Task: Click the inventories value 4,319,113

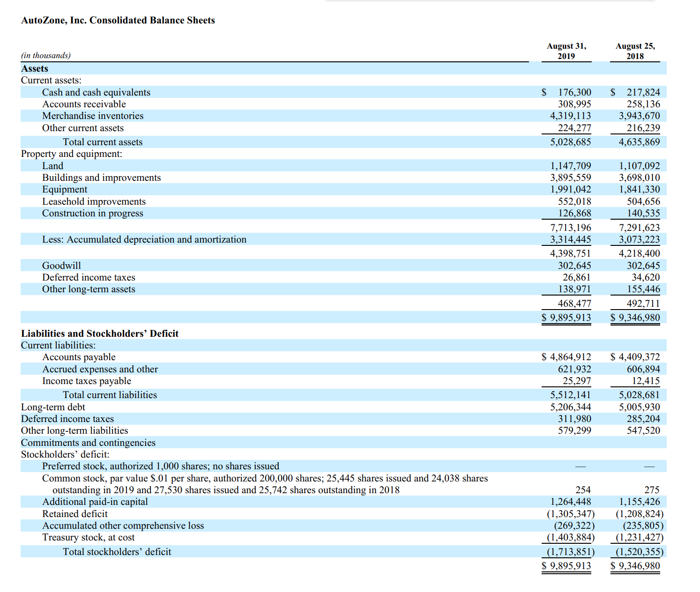Action: click(571, 116)
